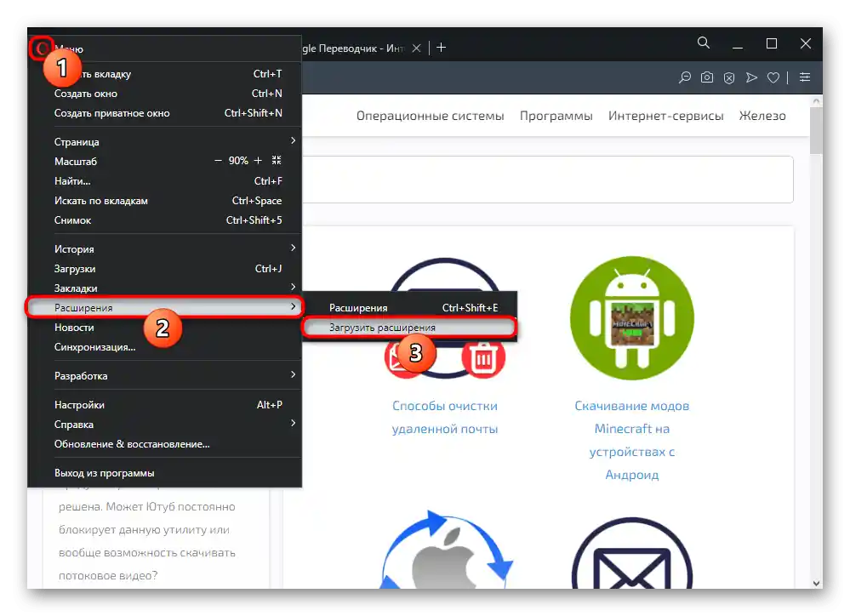Close the Google Переводчик tab
This screenshot has height=616, width=850.
[x=416, y=48]
